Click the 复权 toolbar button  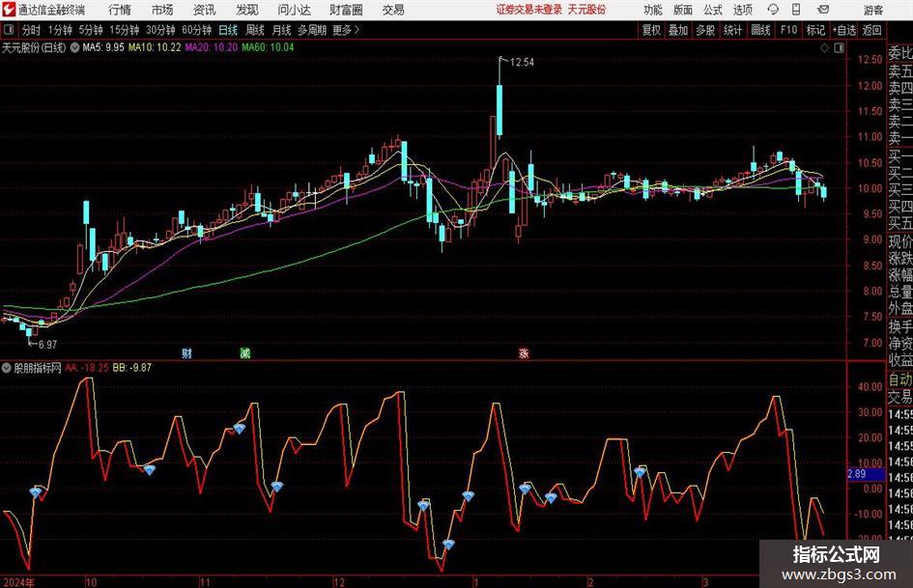[x=651, y=30]
